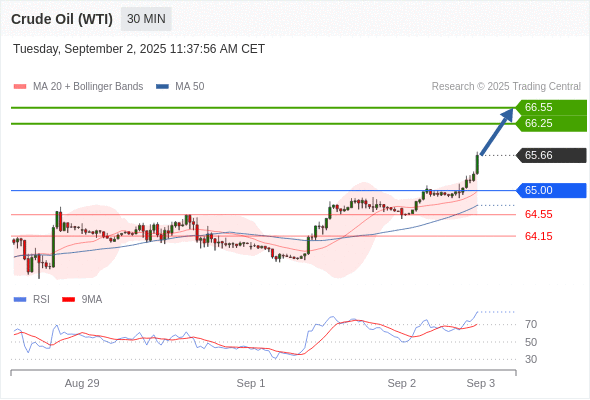Click the red MA 20 legend swatch
Viewport: 590px width, 400px height.
(20, 87)
